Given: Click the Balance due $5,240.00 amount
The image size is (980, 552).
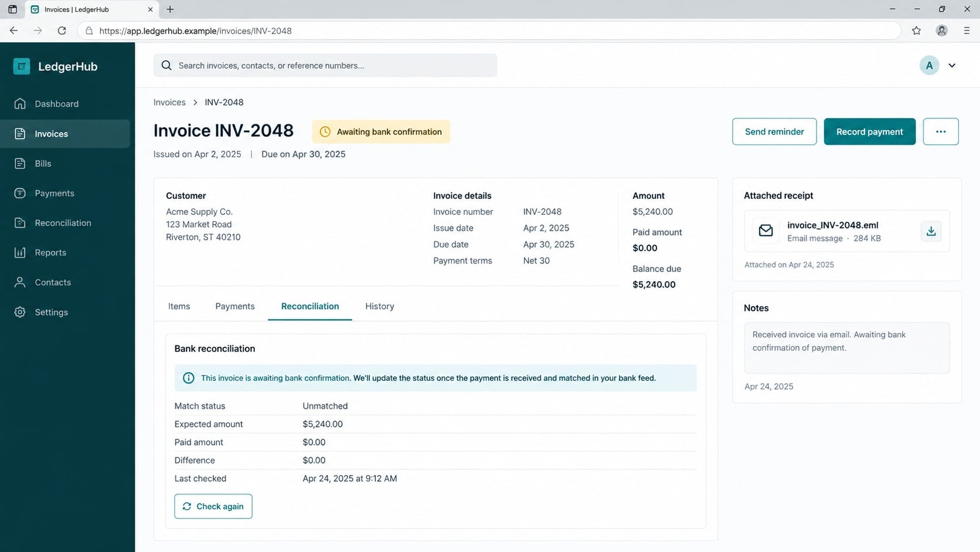Looking at the screenshot, I should (x=654, y=285).
